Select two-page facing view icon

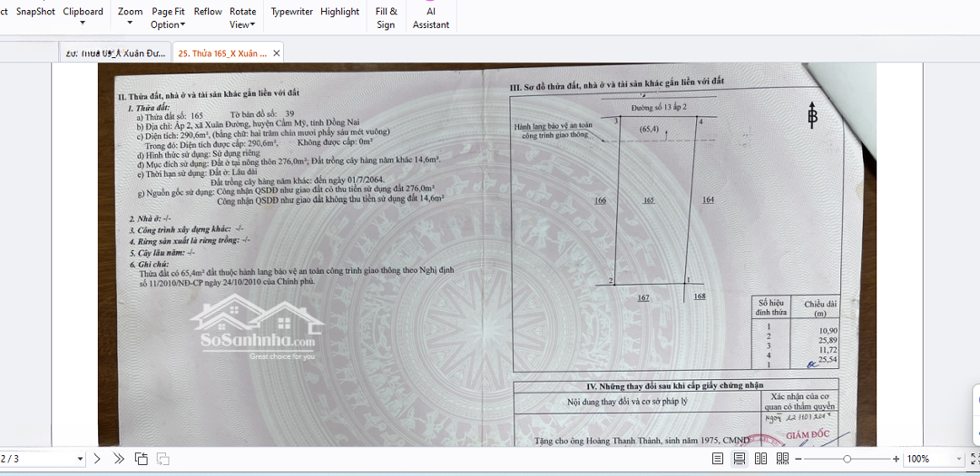(x=760, y=459)
